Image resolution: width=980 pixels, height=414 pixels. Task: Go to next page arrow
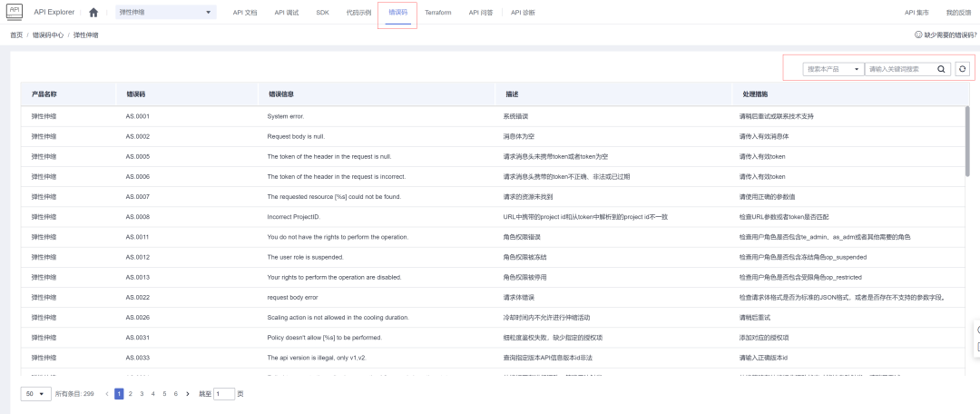pyautogui.click(x=188, y=394)
